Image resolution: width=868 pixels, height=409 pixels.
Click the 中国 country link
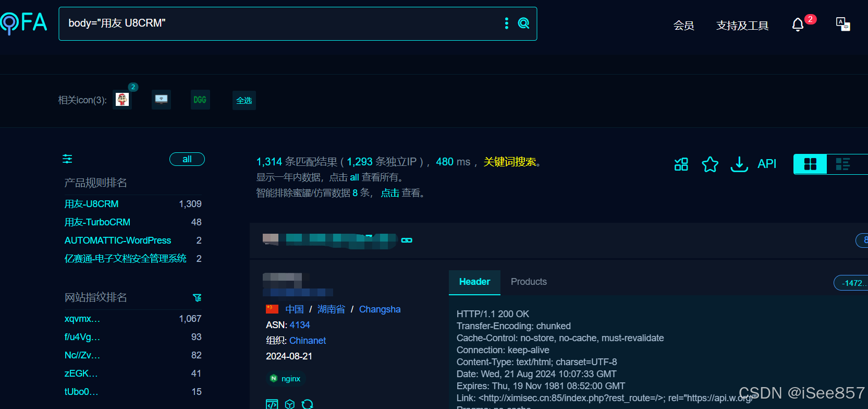coord(295,309)
